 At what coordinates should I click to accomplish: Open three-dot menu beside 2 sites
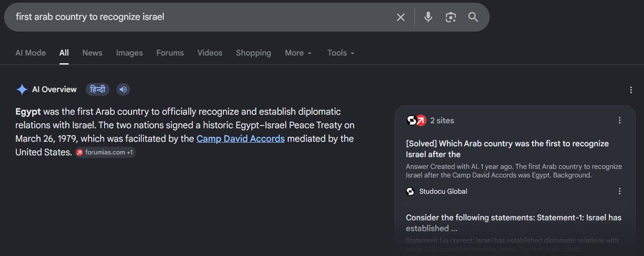619,120
